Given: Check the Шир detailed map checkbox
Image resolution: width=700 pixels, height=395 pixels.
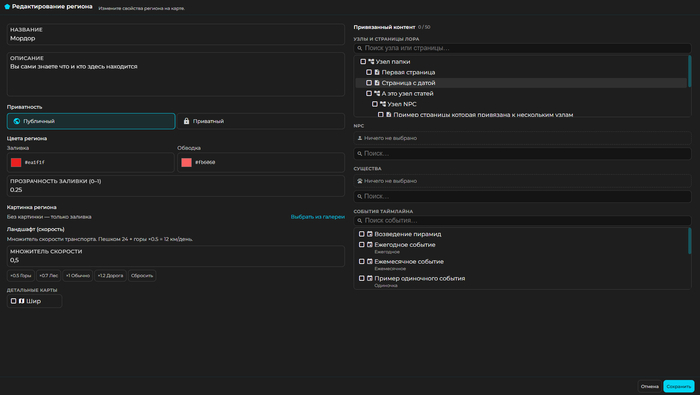Looking at the screenshot, I should (x=13, y=301).
